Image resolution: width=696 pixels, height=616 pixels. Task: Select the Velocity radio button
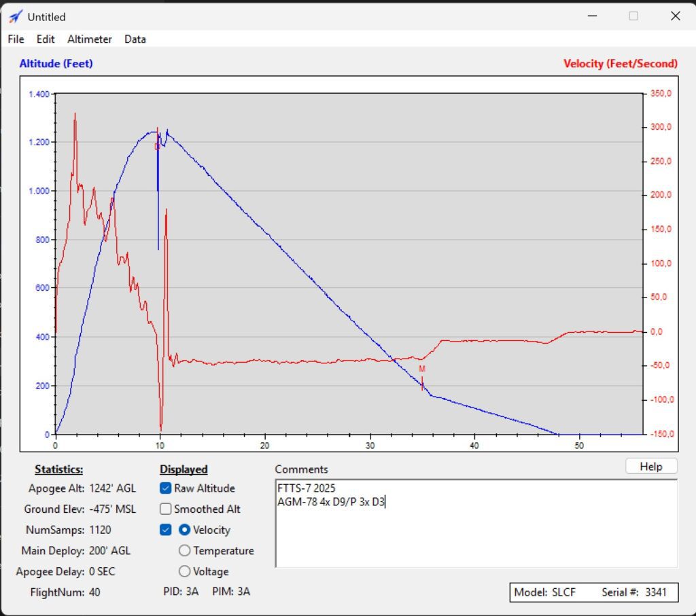(184, 530)
